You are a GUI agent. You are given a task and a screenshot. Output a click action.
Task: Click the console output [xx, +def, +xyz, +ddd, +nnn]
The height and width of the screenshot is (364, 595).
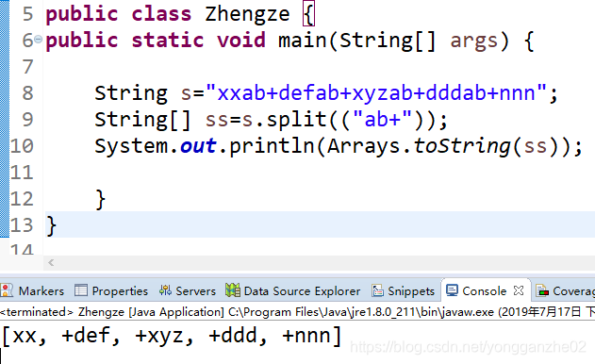point(172,337)
